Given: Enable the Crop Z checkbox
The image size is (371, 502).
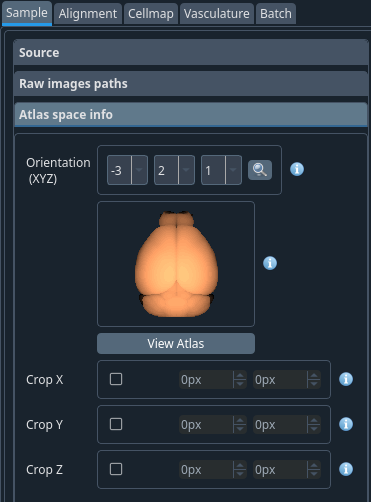Looking at the screenshot, I should coord(116,469).
